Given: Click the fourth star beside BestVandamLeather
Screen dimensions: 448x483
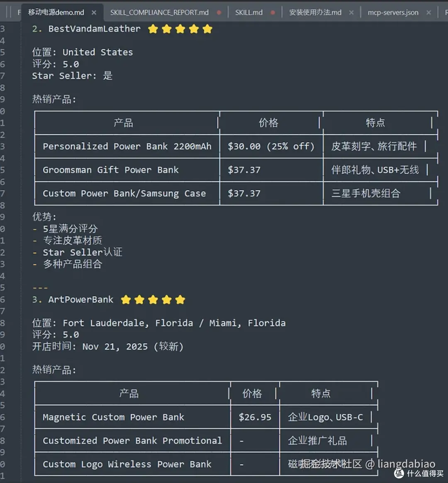Looking at the screenshot, I should [193, 29].
